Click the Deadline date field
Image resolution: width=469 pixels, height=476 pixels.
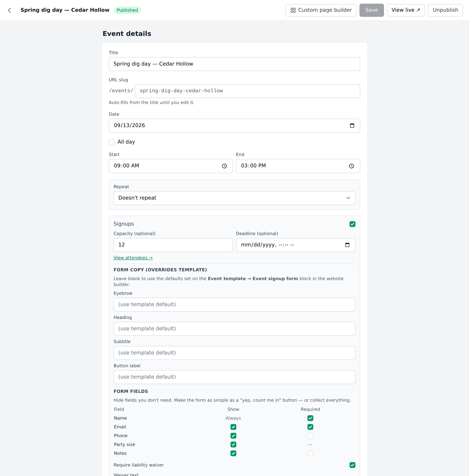pos(295,245)
